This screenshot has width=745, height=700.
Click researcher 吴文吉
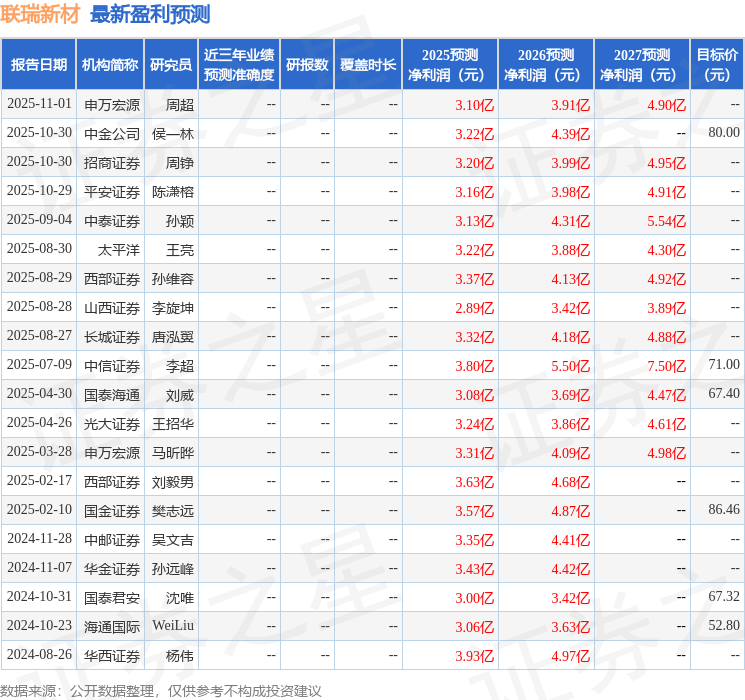(x=173, y=540)
